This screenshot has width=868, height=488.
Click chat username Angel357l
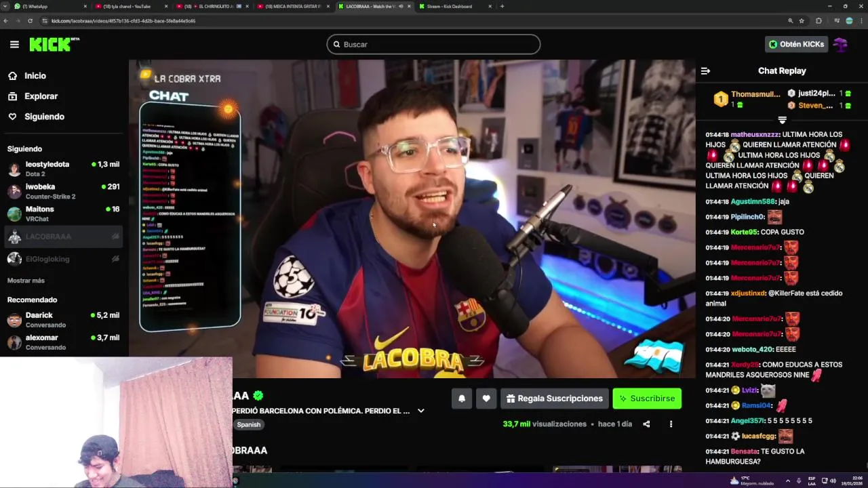click(747, 421)
